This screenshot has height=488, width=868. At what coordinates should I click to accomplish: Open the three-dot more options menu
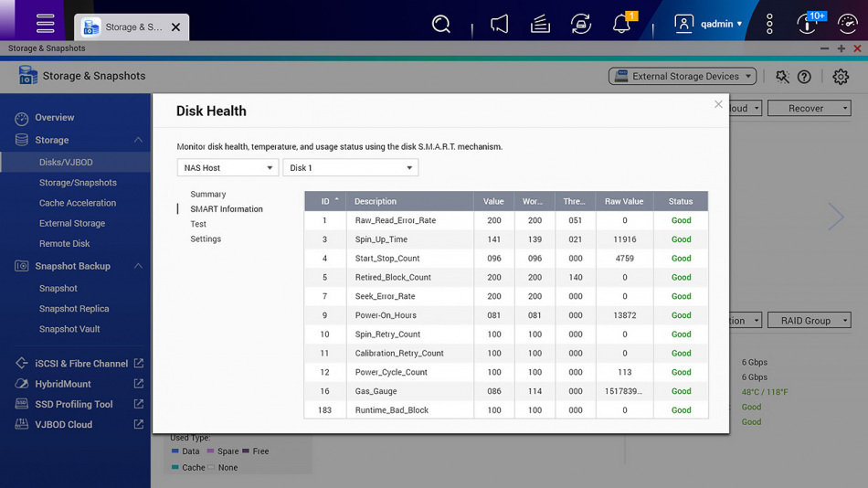click(769, 25)
